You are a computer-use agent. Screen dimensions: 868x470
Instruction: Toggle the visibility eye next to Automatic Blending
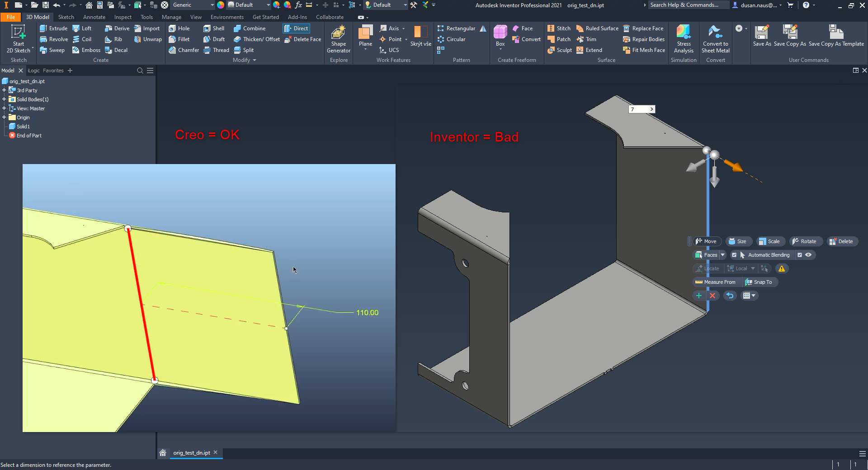coord(808,255)
